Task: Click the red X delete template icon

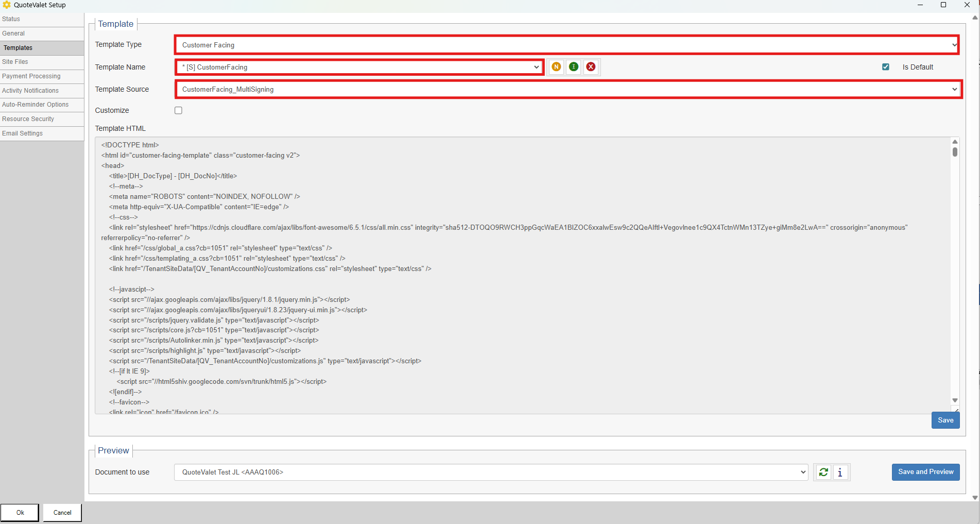Action: coord(591,67)
